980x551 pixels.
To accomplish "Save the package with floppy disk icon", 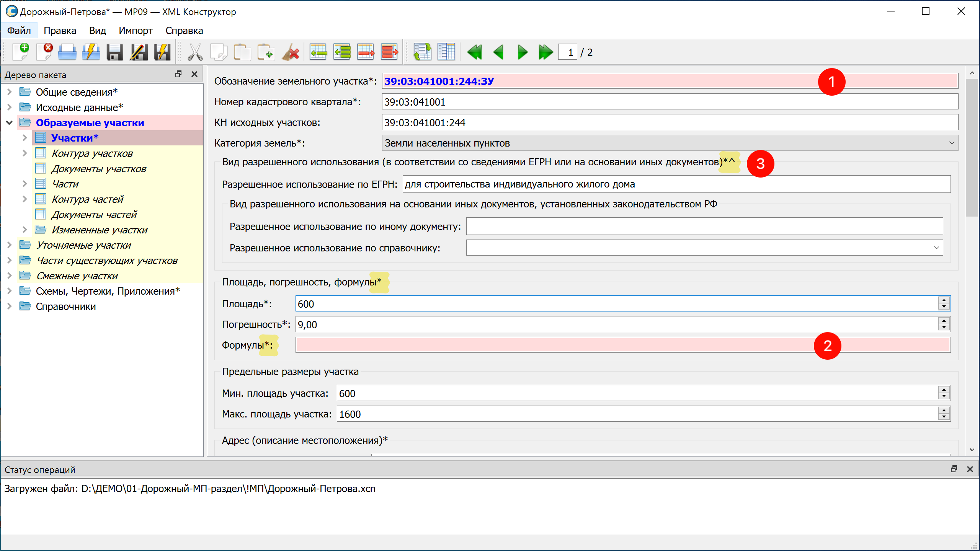I will 114,52.
